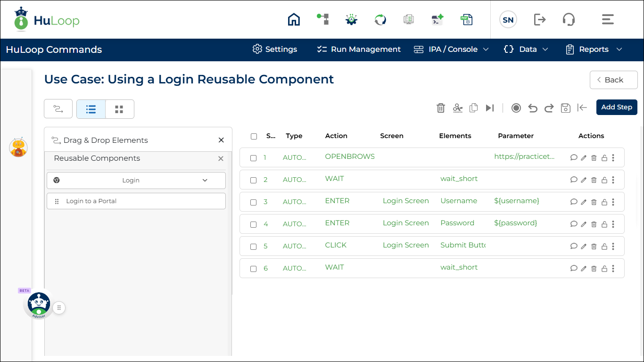Close the Reusable Components section
Viewport: 644px width, 362px height.
(x=221, y=159)
